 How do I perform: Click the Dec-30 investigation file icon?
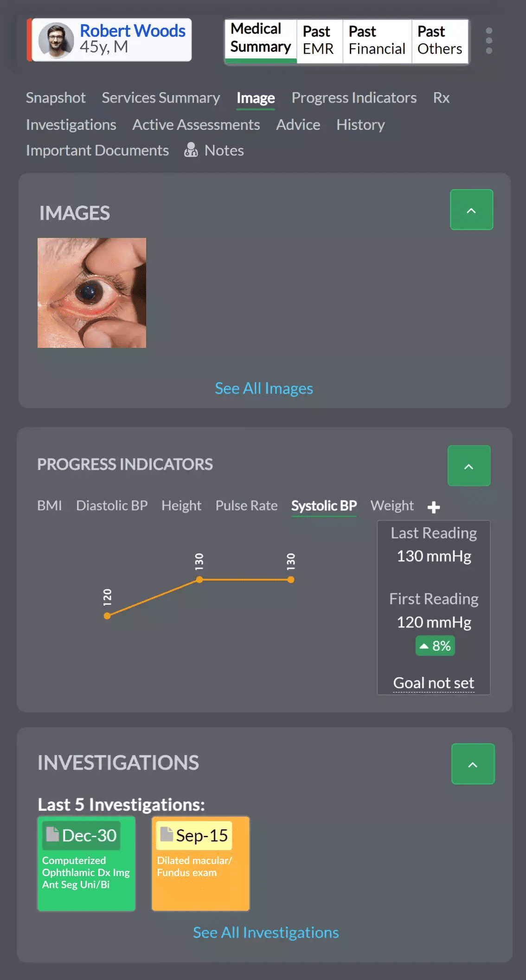click(53, 834)
